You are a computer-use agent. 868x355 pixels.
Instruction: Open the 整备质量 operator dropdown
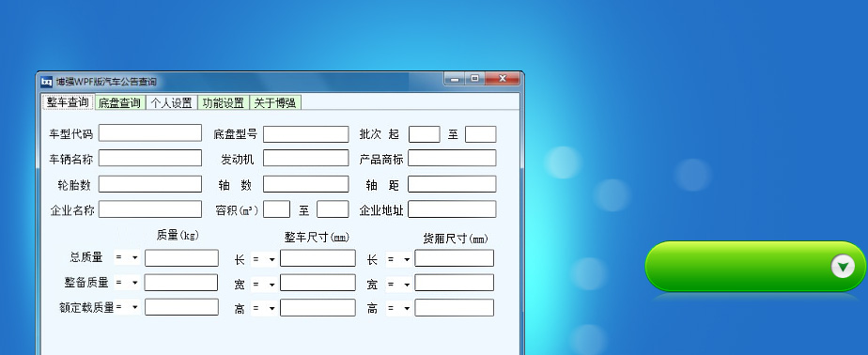tap(127, 283)
